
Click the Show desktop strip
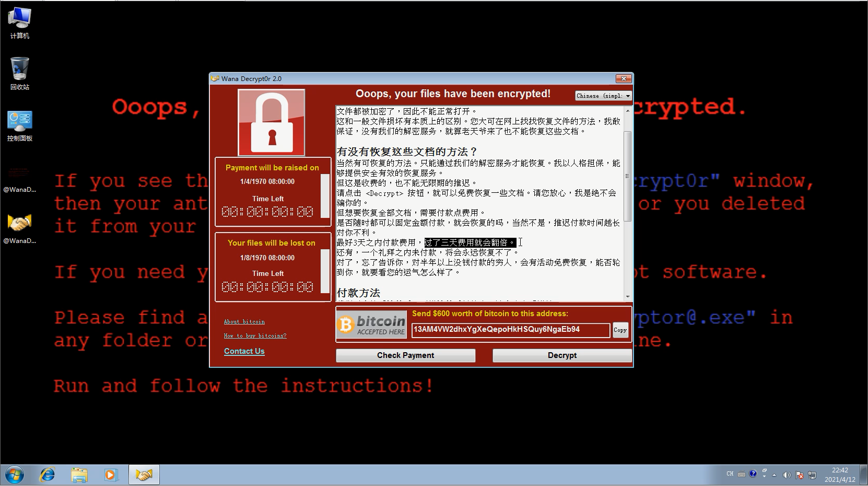[864, 475]
